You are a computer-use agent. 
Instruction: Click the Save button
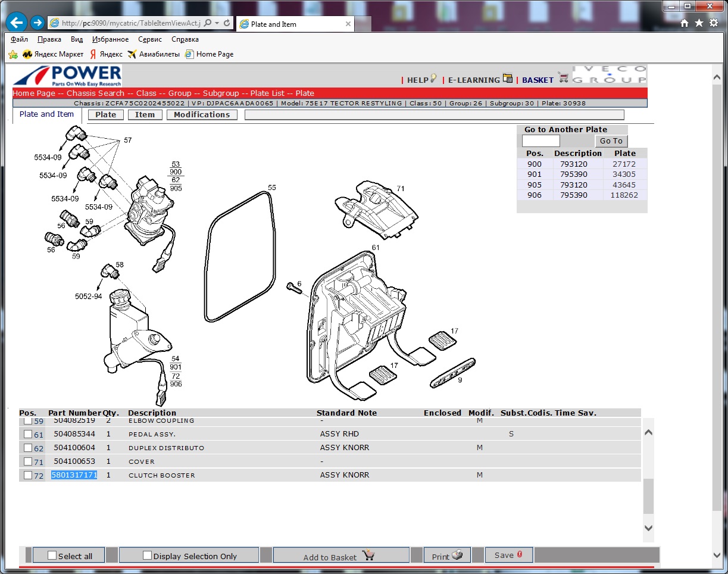[x=509, y=555]
